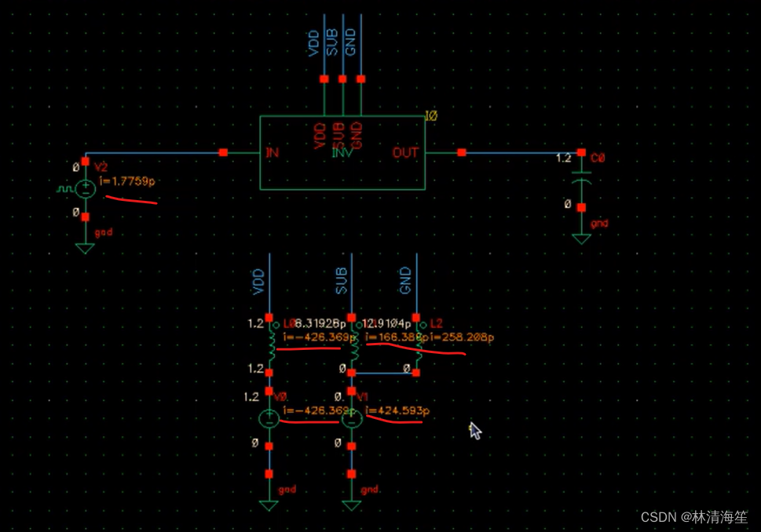Viewport: 761px width, 532px height.
Task: Click the IN label inside the inverter
Action: [x=273, y=153]
